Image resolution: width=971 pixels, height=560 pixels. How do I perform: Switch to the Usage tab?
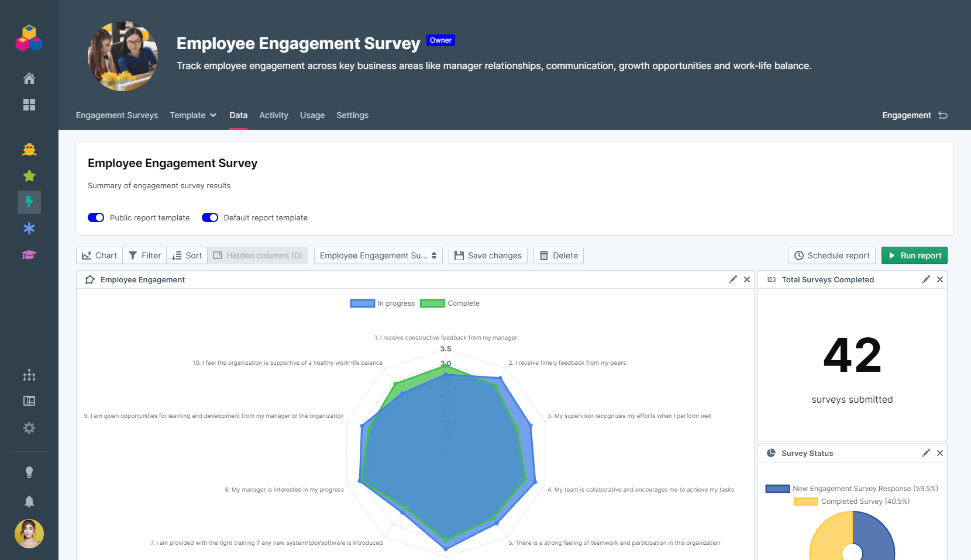[x=312, y=115]
